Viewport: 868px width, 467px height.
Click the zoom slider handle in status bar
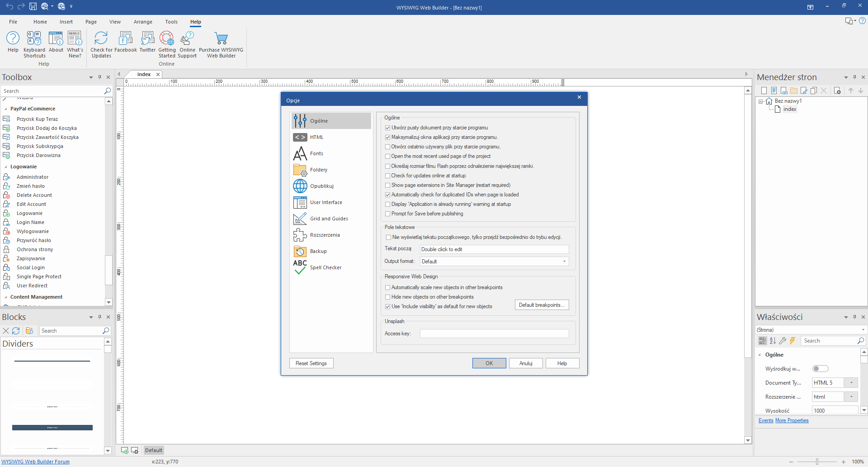pyautogui.click(x=817, y=462)
